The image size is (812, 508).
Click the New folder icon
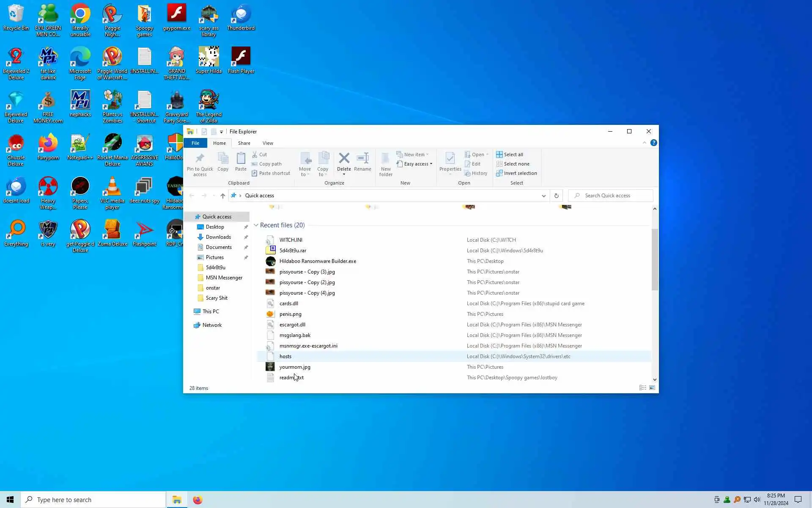click(x=385, y=159)
